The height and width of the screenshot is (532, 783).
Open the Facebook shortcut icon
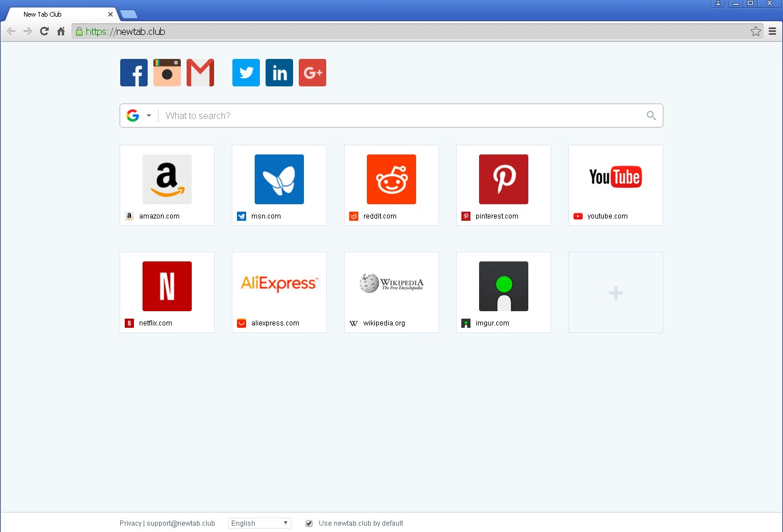[134, 73]
